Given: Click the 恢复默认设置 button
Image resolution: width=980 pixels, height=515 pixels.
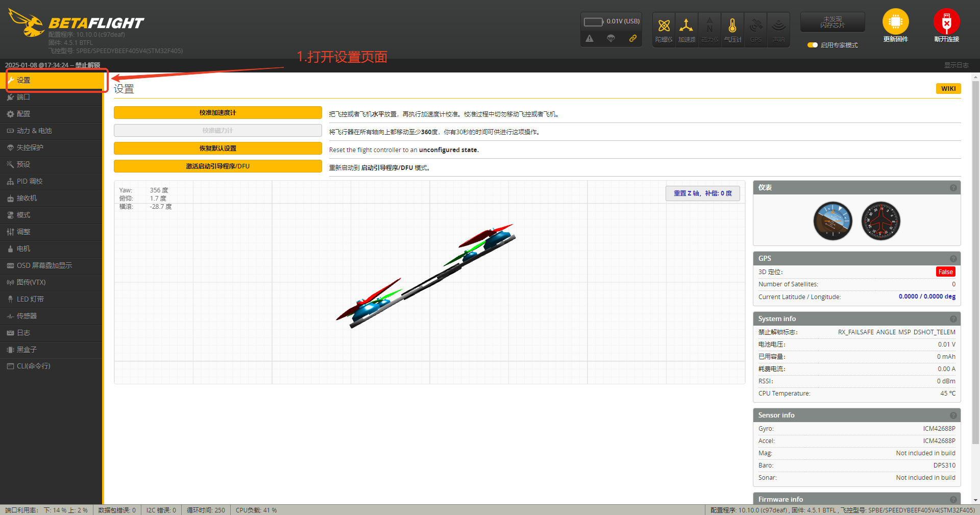Looking at the screenshot, I should pos(218,149).
